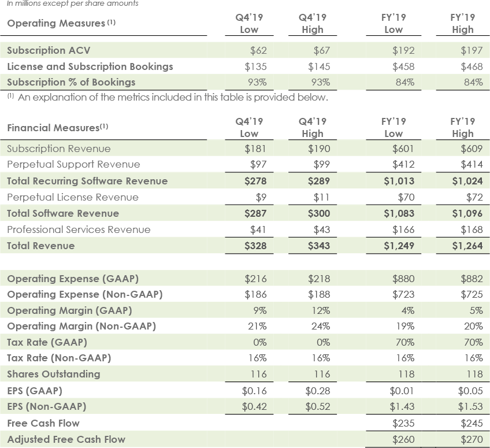The width and height of the screenshot is (490, 448).
Task: Select the $1,264 Total Revenue cell
Action: (x=466, y=246)
